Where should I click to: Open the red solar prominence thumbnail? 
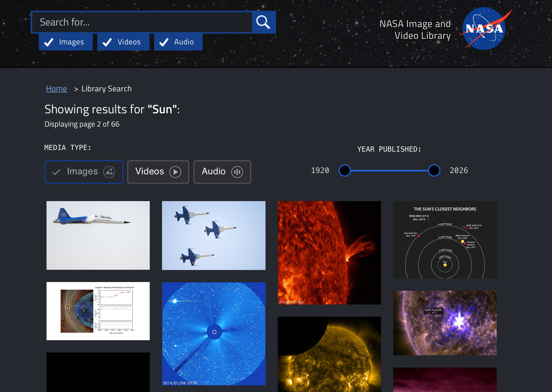tap(329, 253)
